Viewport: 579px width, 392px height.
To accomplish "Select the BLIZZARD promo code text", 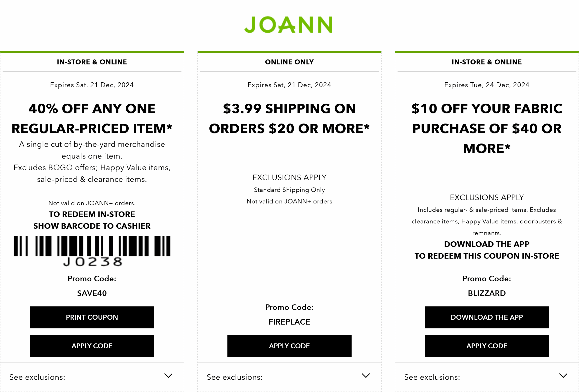I will (486, 293).
